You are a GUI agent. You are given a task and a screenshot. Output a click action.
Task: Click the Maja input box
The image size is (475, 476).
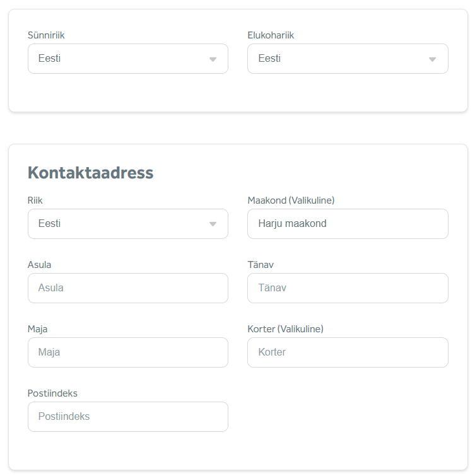[x=128, y=352]
